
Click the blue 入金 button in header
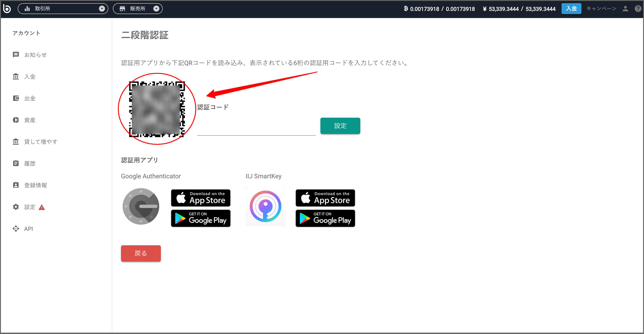coord(571,9)
